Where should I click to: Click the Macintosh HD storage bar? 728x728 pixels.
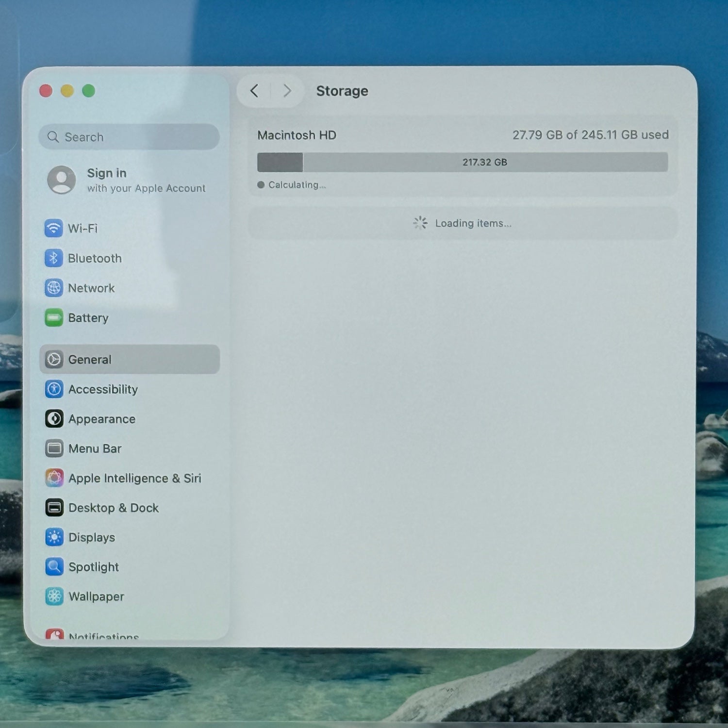(x=462, y=162)
